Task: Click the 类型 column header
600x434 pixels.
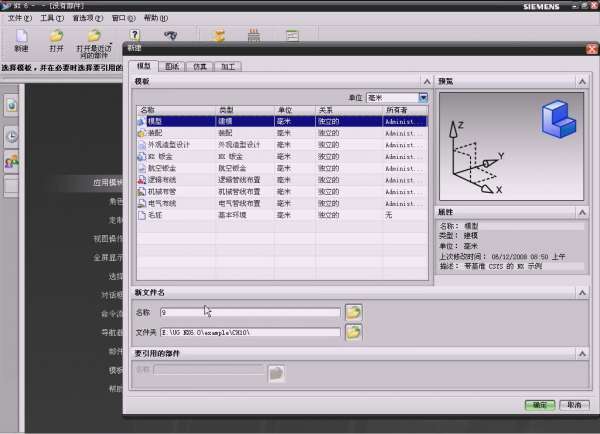Action: pyautogui.click(x=226, y=110)
